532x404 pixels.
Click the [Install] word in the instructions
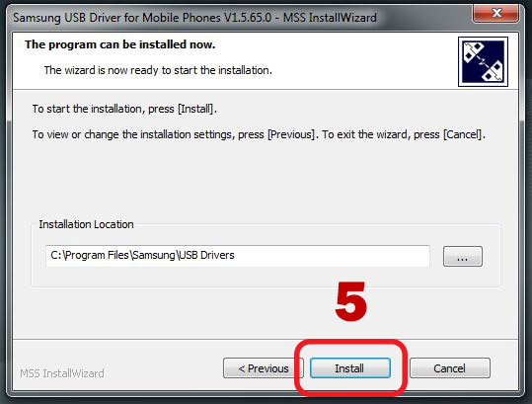[195, 109]
